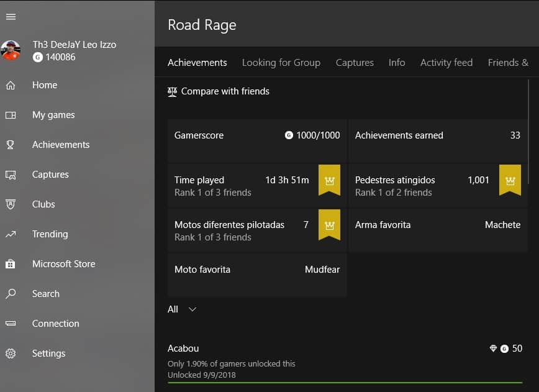Switch to the Friends & tab
The width and height of the screenshot is (539, 392).
(x=508, y=63)
